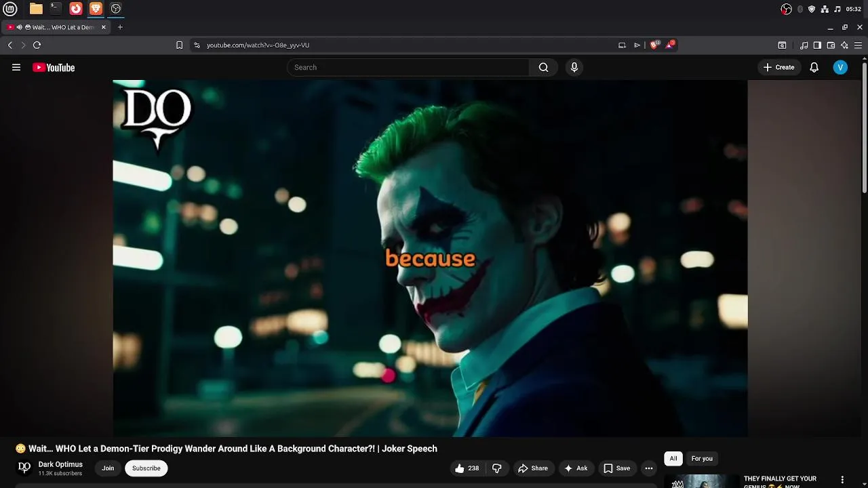Click the Join membership button
The image size is (868, 488).
coord(108,468)
